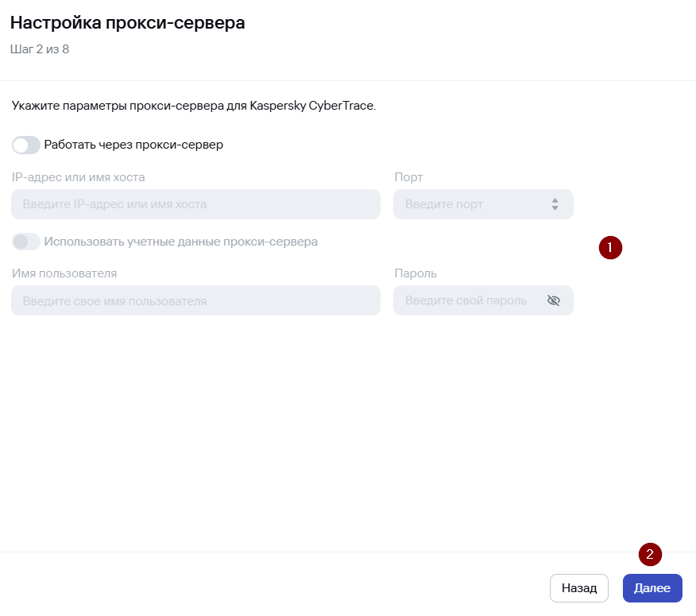Image resolution: width=696 pixels, height=616 pixels.
Task: Enable the "Работать через прокси-сервер" toggle
Action: point(25,145)
